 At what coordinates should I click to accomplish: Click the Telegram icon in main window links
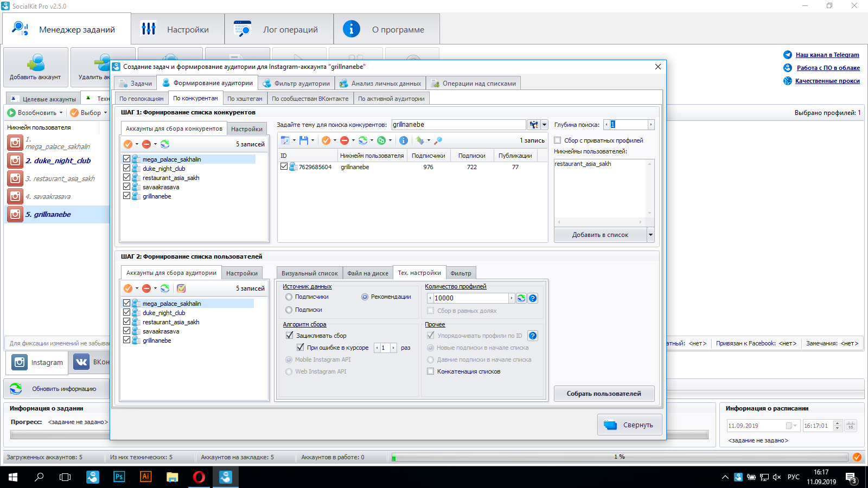pyautogui.click(x=788, y=55)
